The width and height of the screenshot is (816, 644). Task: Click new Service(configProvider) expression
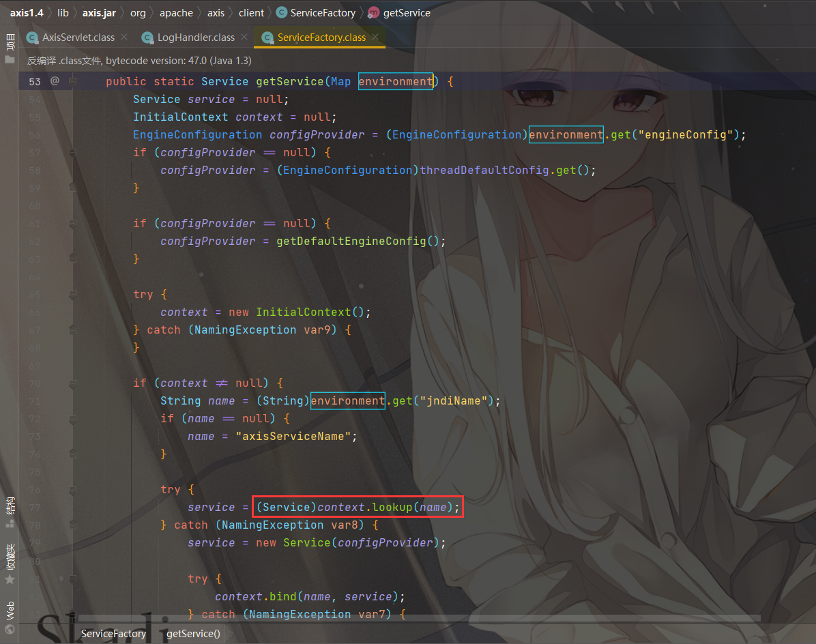click(347, 542)
